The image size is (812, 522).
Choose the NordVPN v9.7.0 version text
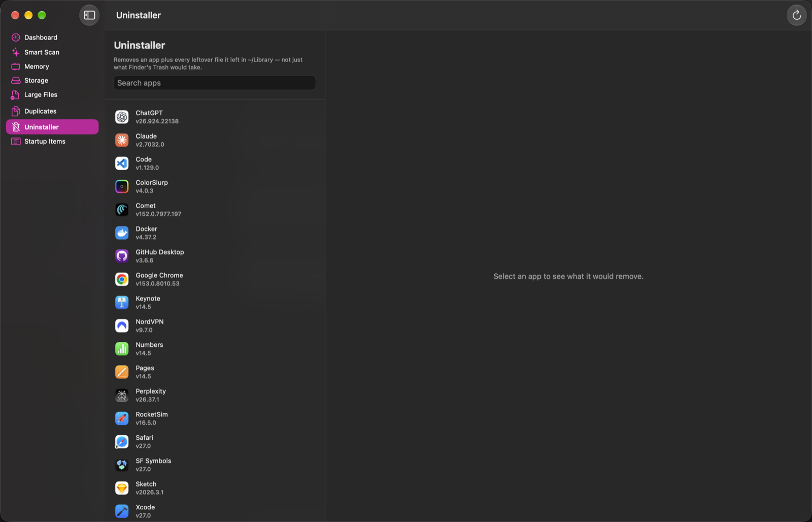[x=144, y=331]
